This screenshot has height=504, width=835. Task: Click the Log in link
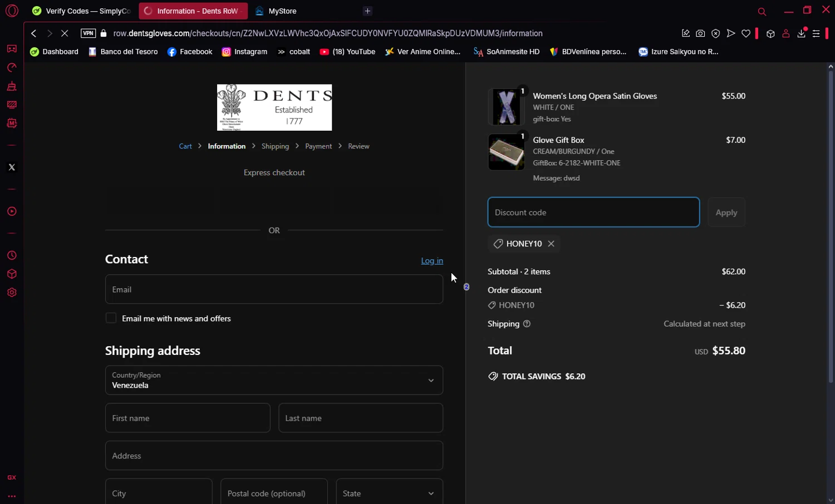(432, 261)
